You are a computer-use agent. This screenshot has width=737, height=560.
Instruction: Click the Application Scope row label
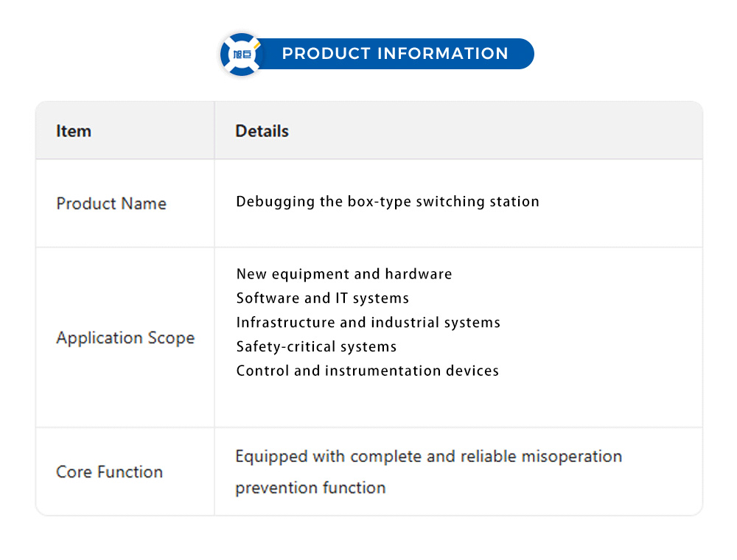pyautogui.click(x=125, y=338)
